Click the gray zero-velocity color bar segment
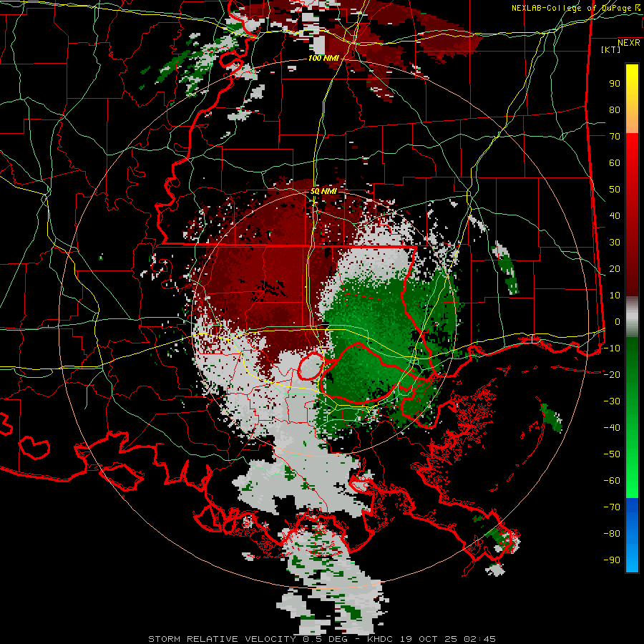This screenshot has height=644, width=644. (x=632, y=317)
